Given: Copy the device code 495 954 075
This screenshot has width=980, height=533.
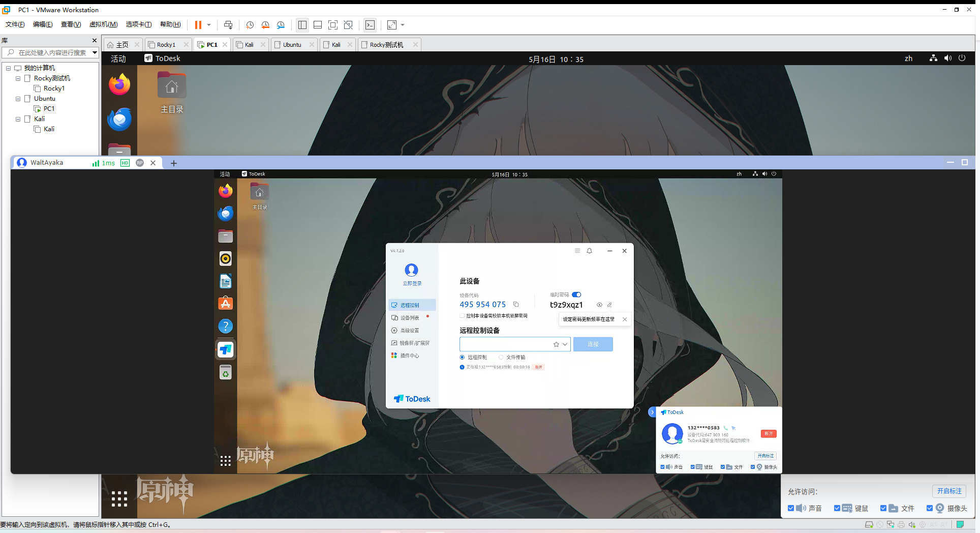Looking at the screenshot, I should 516,304.
